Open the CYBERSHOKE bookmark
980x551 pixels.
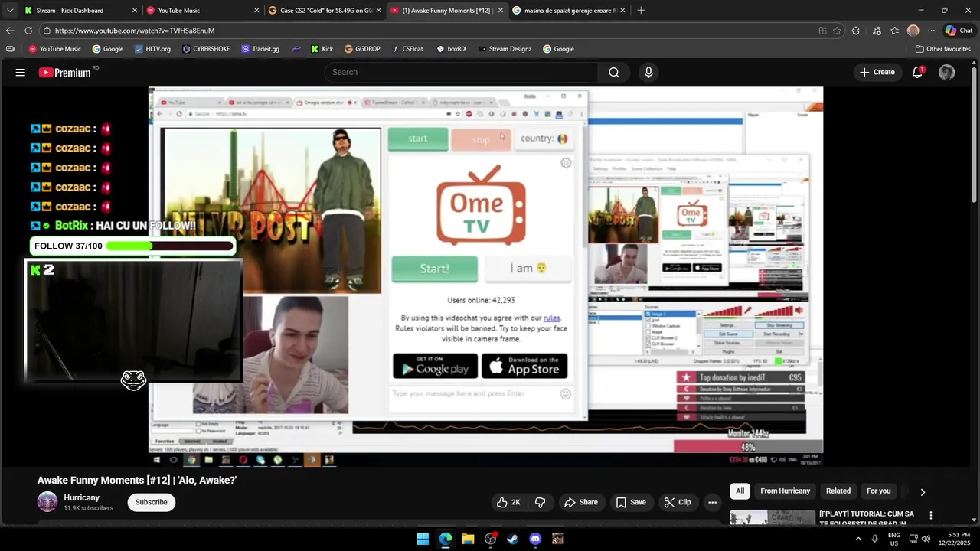coord(206,49)
